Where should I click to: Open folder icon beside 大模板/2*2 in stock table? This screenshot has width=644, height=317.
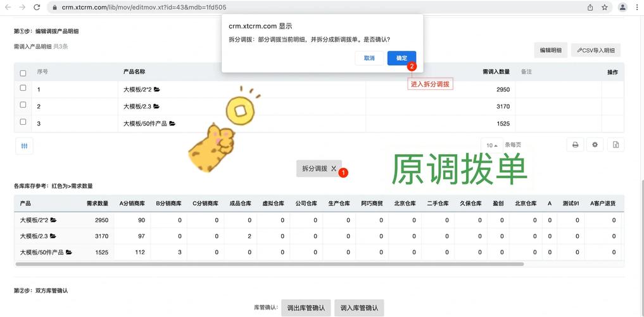click(x=53, y=220)
